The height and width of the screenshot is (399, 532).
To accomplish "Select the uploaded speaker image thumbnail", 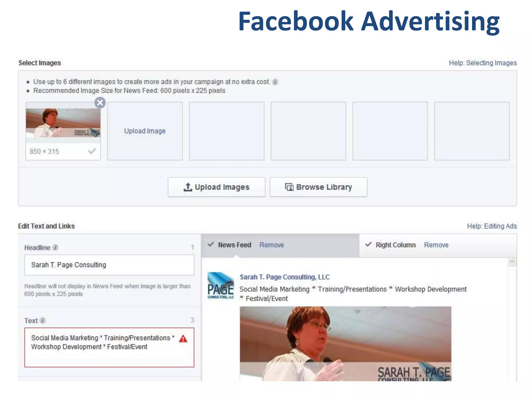I will (x=63, y=123).
